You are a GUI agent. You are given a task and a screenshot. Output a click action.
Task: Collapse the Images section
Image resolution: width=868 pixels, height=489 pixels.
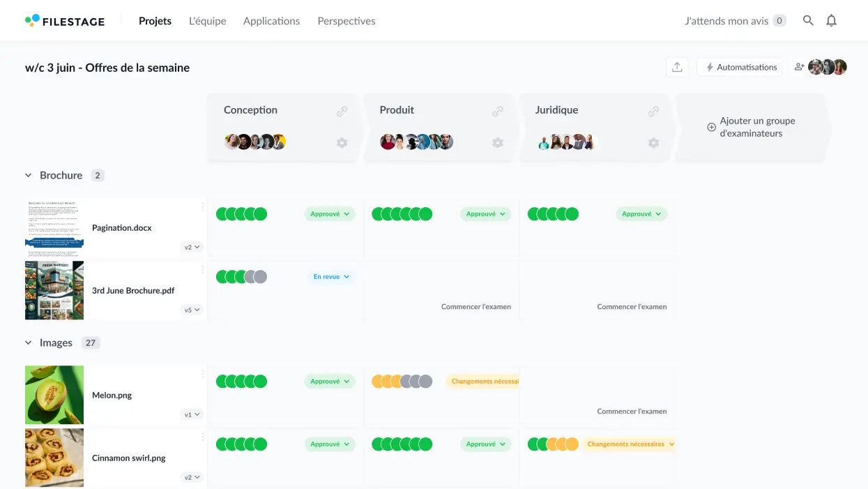coord(28,343)
